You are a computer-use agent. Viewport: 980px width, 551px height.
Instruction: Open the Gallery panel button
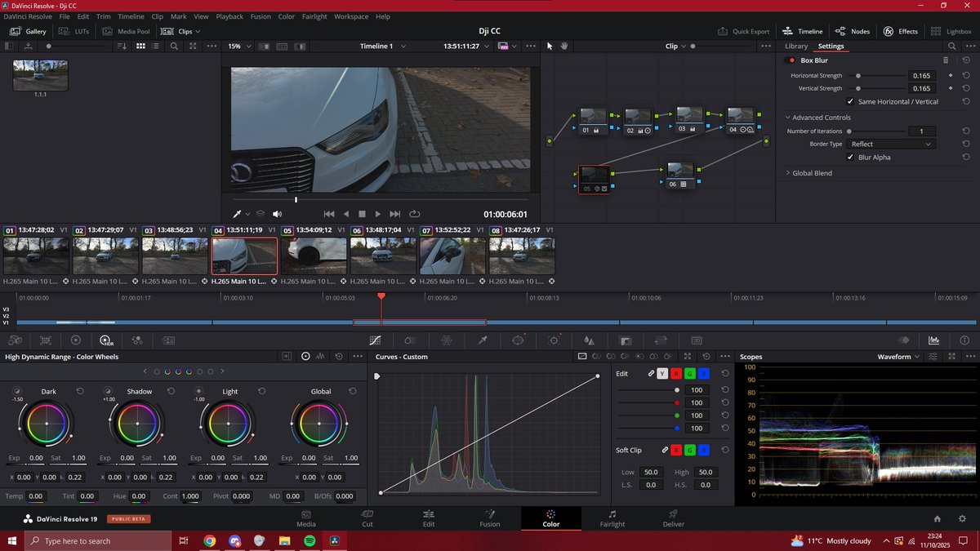point(29,31)
